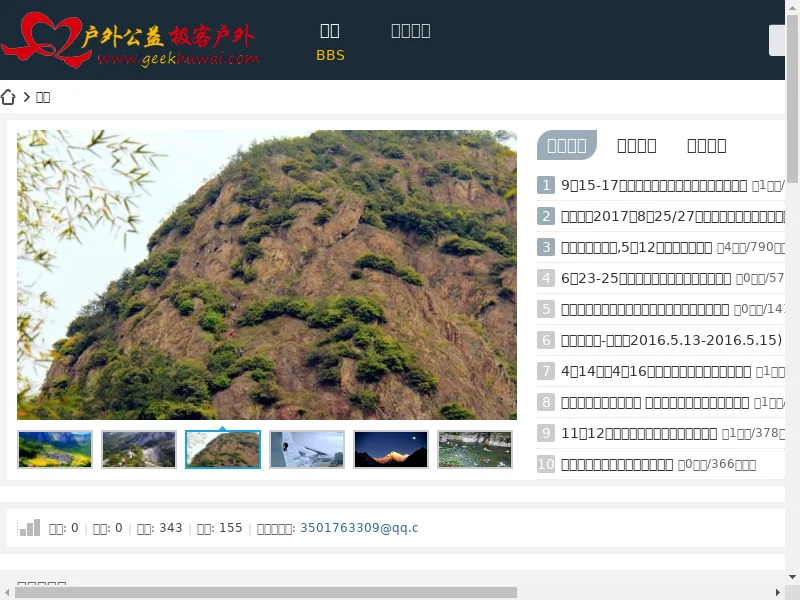The width and height of the screenshot is (800, 600).
Task: Click the vertical scrollbar down arrow
Action: click(x=792, y=577)
